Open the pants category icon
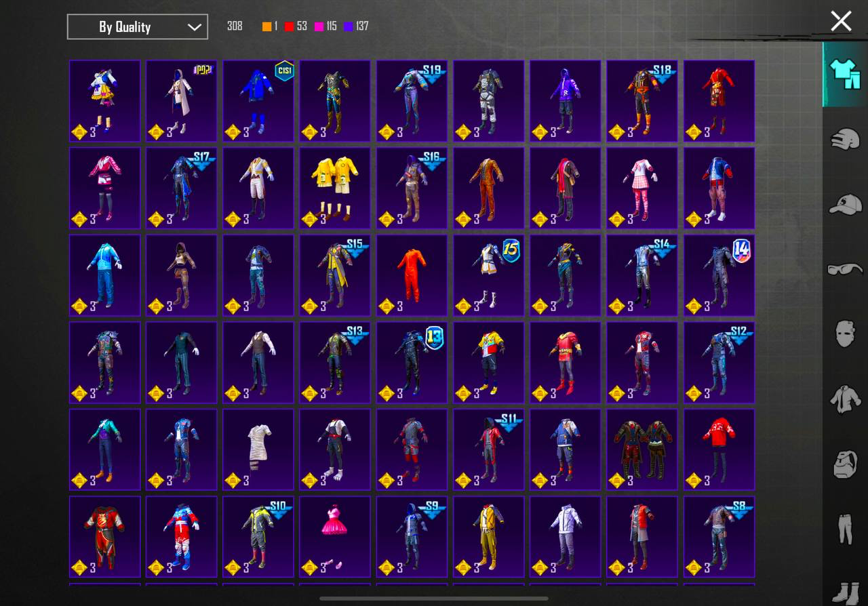Viewport: 868px width, 606px height. pyautogui.click(x=845, y=529)
